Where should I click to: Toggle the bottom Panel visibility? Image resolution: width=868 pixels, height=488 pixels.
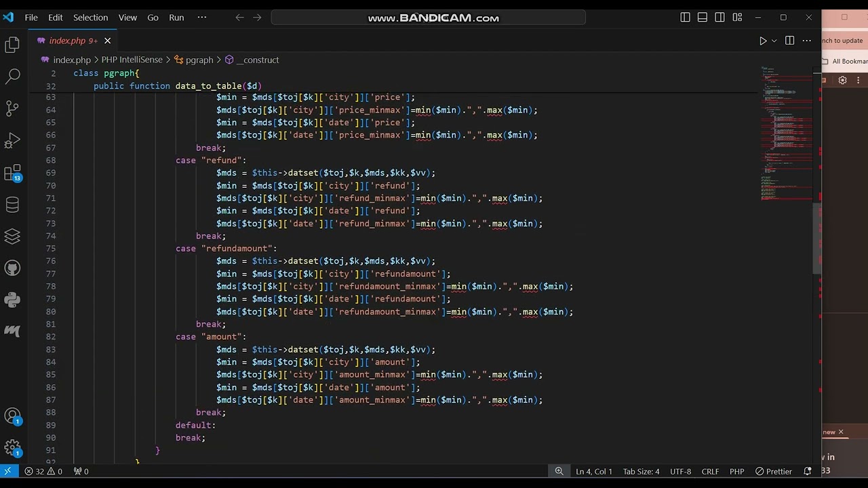coord(703,18)
